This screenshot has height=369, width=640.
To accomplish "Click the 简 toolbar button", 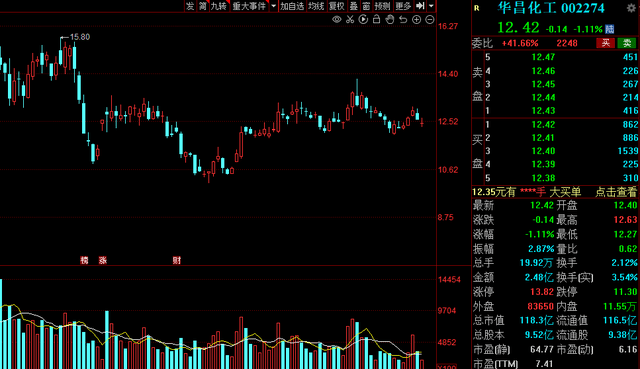I will (x=202, y=6).
